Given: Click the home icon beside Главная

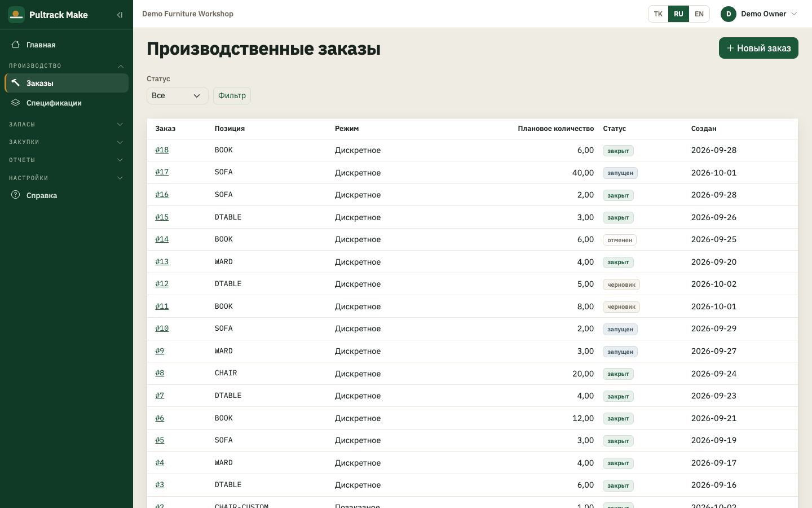Looking at the screenshot, I should click(x=16, y=45).
